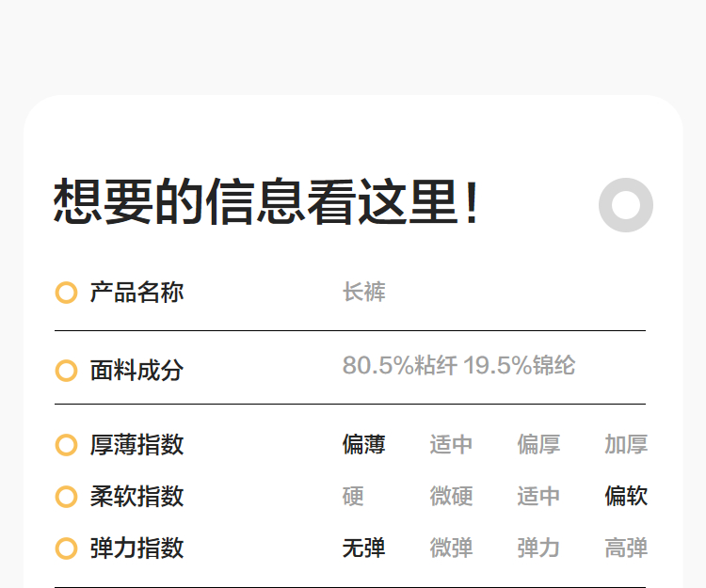The image size is (706, 588).
Task: Click the gray ring icon beside the title
Action: pyautogui.click(x=626, y=205)
